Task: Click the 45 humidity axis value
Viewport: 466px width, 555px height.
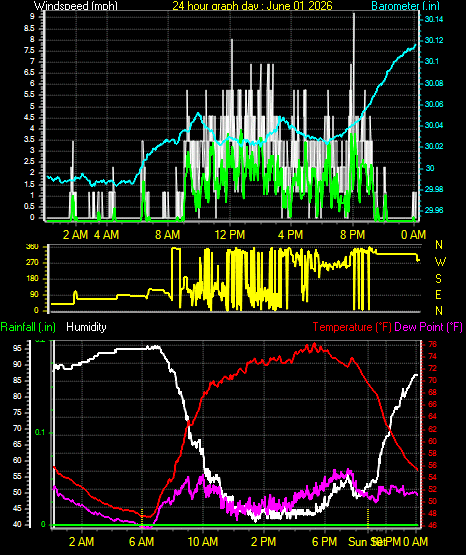Action: coord(17,508)
